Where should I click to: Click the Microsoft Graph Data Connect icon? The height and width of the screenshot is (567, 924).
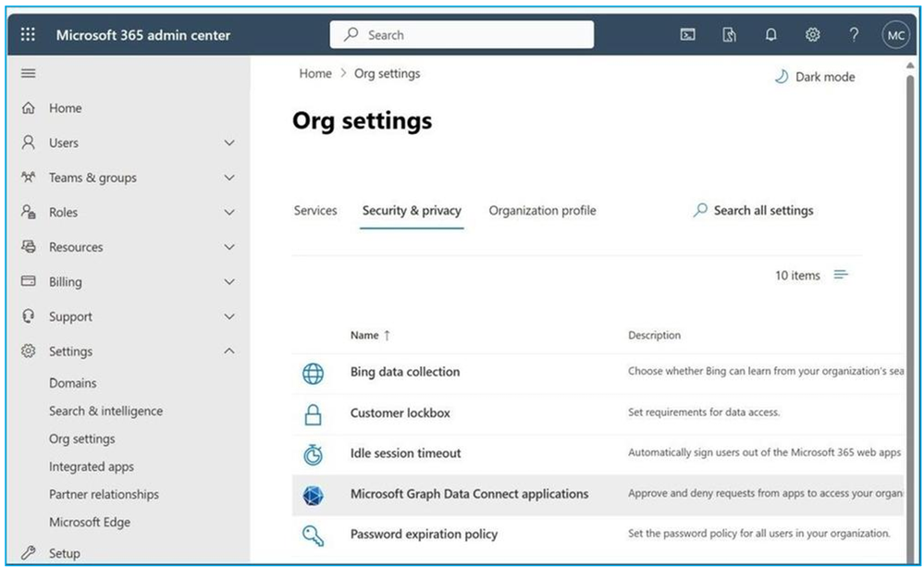coord(313,496)
